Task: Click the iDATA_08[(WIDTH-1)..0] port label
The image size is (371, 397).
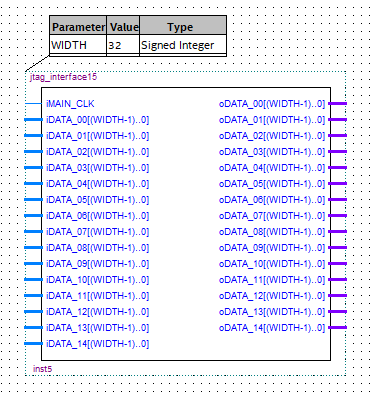Action: 97,248
